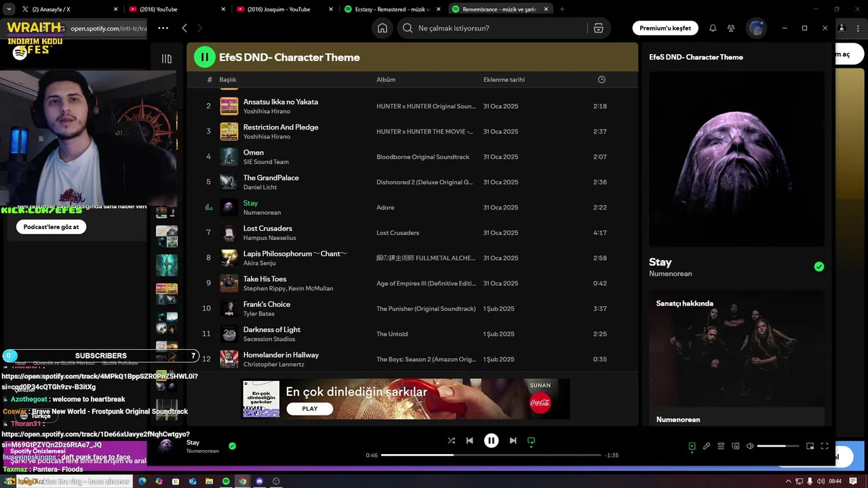This screenshot has width=868, height=488.
Task: Sort the list by the Albüm column header
Action: 386,79
